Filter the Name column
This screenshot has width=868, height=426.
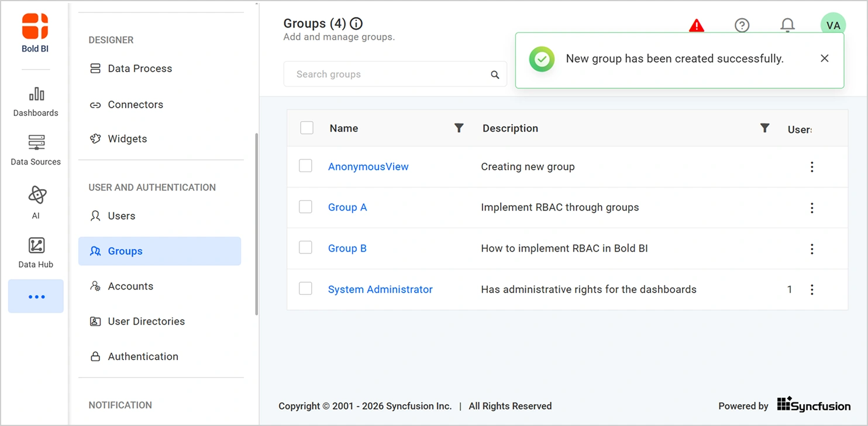pos(459,128)
